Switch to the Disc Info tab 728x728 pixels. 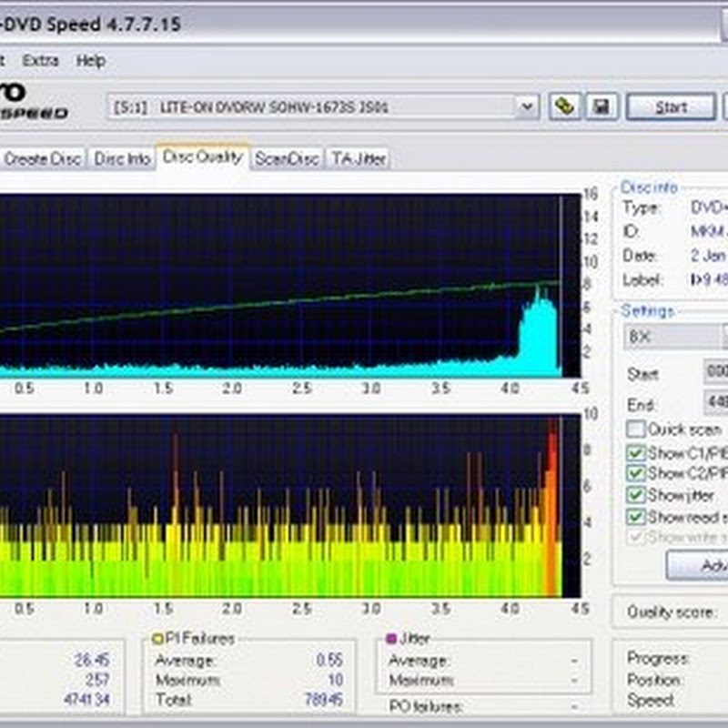[122, 158]
